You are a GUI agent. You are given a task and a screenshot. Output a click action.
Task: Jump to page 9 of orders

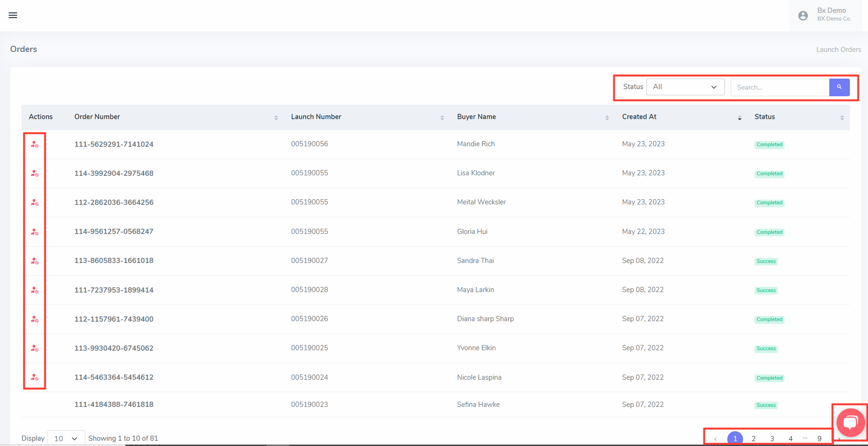tap(819, 439)
